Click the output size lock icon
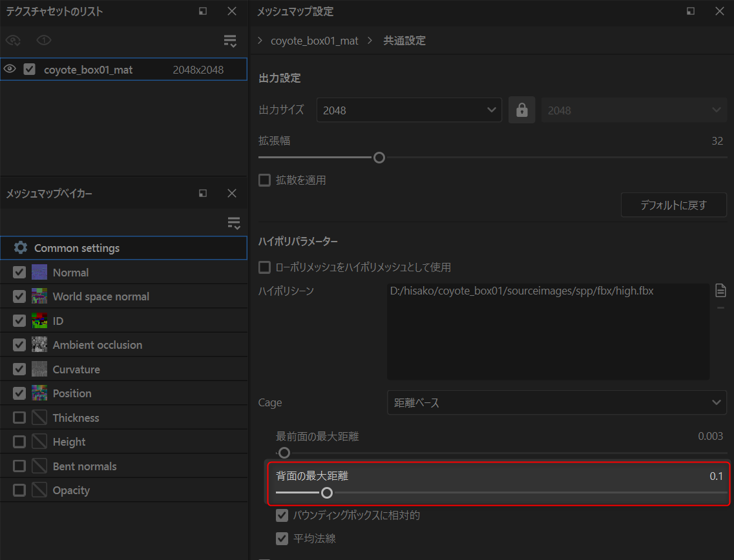Viewport: 734px width, 560px height. pyautogui.click(x=521, y=110)
